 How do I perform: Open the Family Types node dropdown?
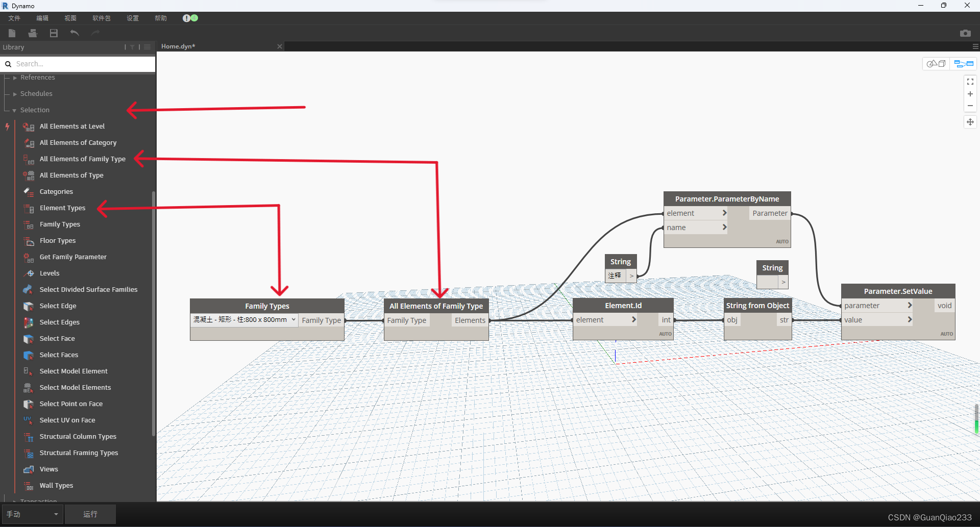(292, 320)
